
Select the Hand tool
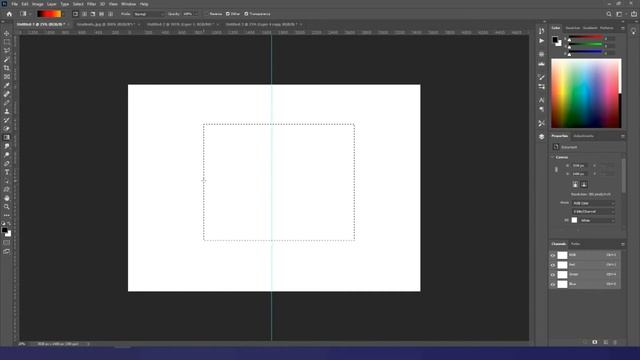(x=7, y=198)
